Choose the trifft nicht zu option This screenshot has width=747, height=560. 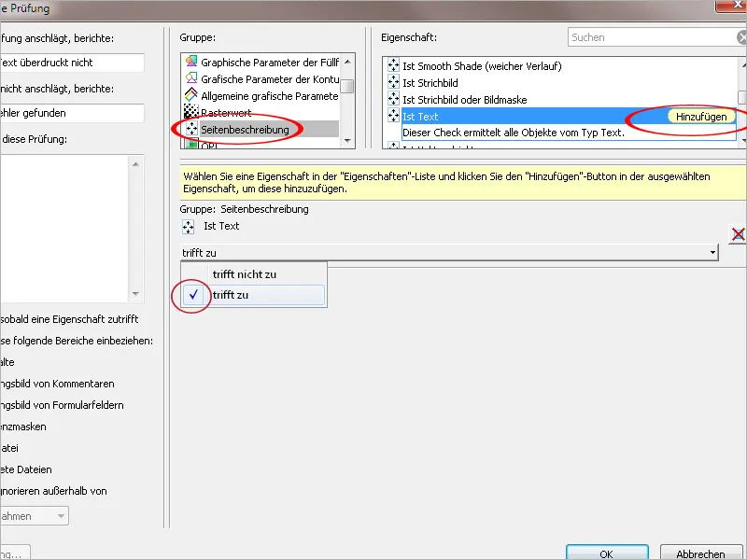(254, 273)
